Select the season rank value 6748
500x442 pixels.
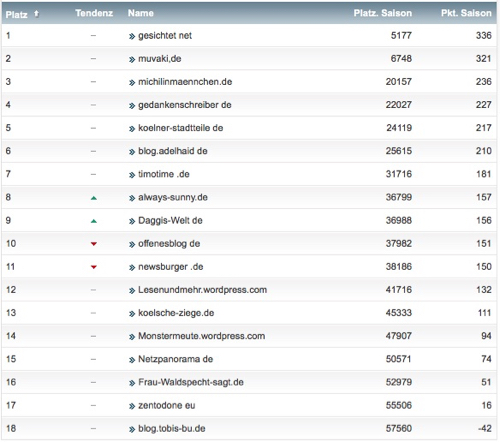pyautogui.click(x=401, y=59)
